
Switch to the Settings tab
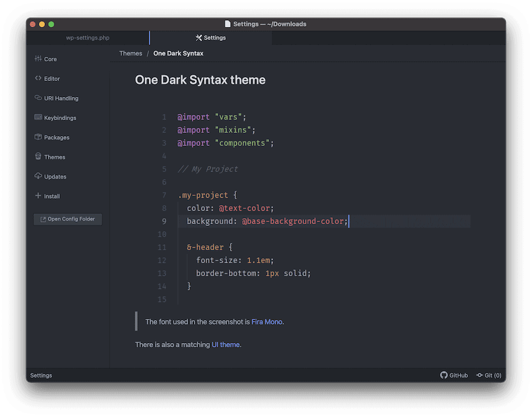(210, 37)
